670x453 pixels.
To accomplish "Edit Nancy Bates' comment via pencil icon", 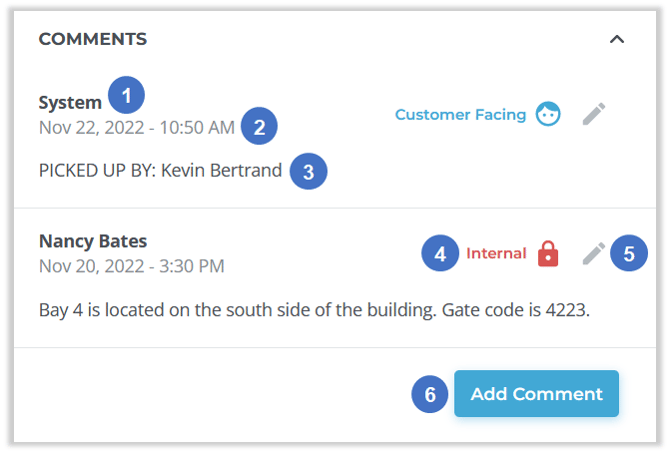I will [x=594, y=254].
